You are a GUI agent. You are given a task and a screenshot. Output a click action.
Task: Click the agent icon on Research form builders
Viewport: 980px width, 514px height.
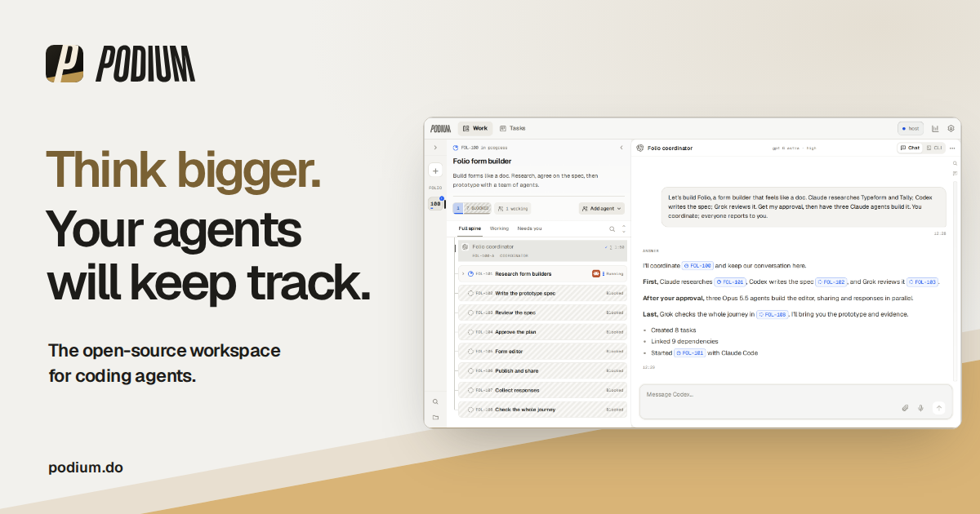(596, 274)
